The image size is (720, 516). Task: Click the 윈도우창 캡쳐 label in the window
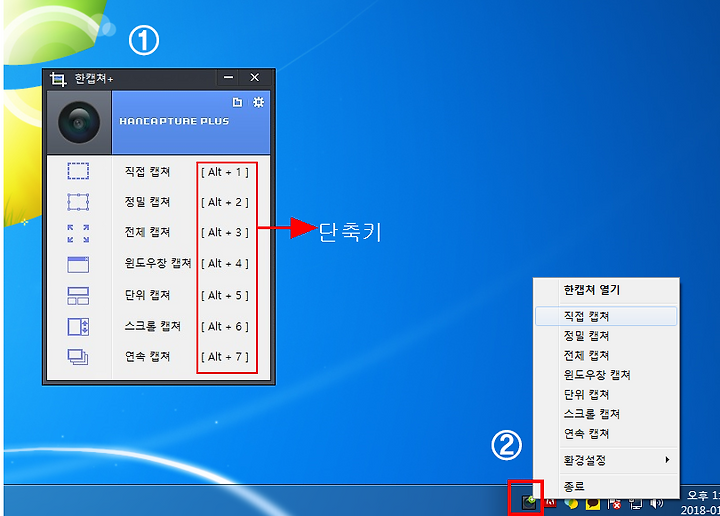[158, 263]
